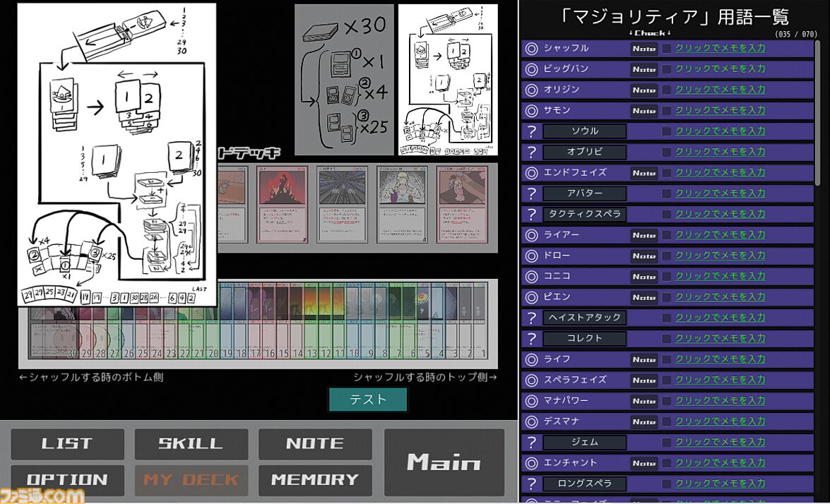Click the circle icon beside ライフ
830x504 pixels.
click(x=531, y=359)
